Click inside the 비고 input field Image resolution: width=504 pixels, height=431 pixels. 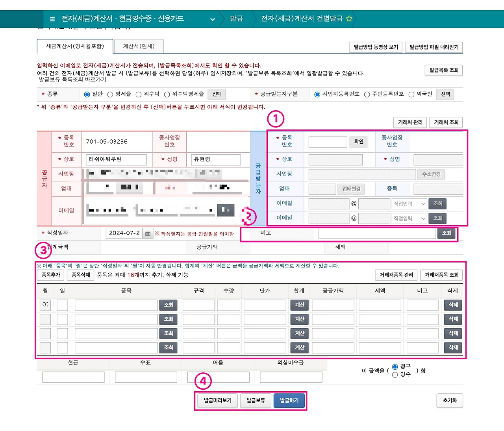[376, 233]
